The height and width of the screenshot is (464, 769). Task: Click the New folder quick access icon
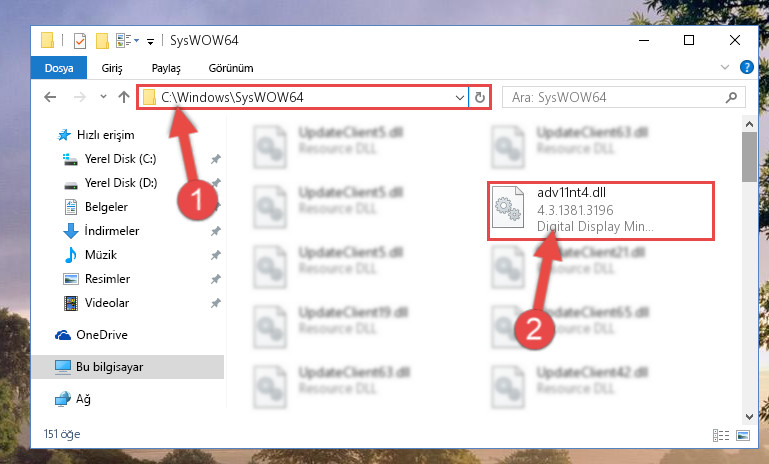[102, 41]
